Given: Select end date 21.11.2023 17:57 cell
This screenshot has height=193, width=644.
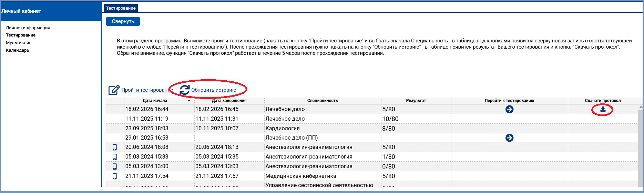Looking at the screenshot, I should tap(229, 176).
